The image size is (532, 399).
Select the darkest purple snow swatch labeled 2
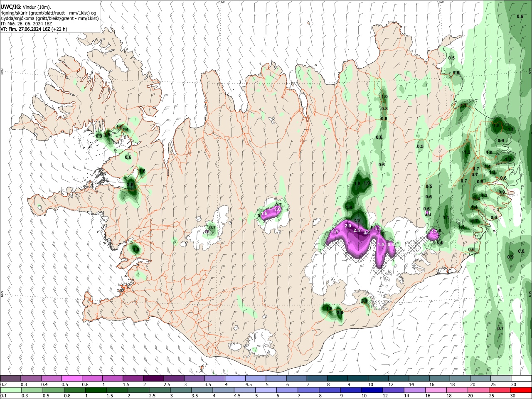pos(153,378)
